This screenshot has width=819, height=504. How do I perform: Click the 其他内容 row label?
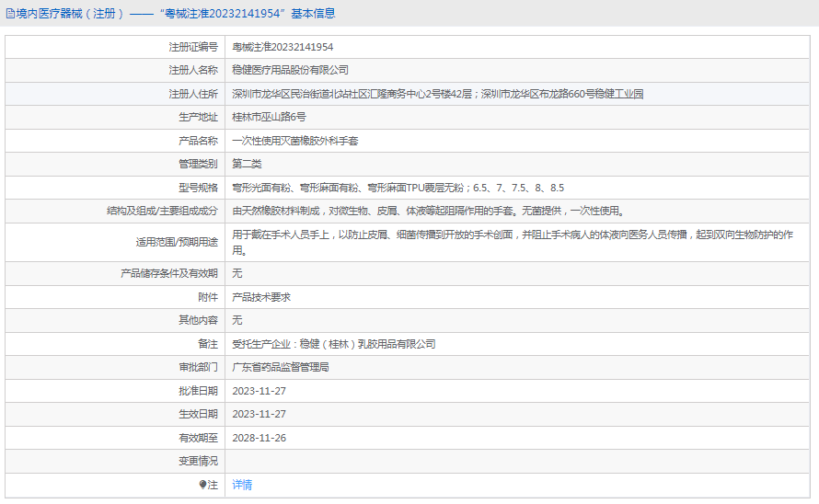[198, 320]
